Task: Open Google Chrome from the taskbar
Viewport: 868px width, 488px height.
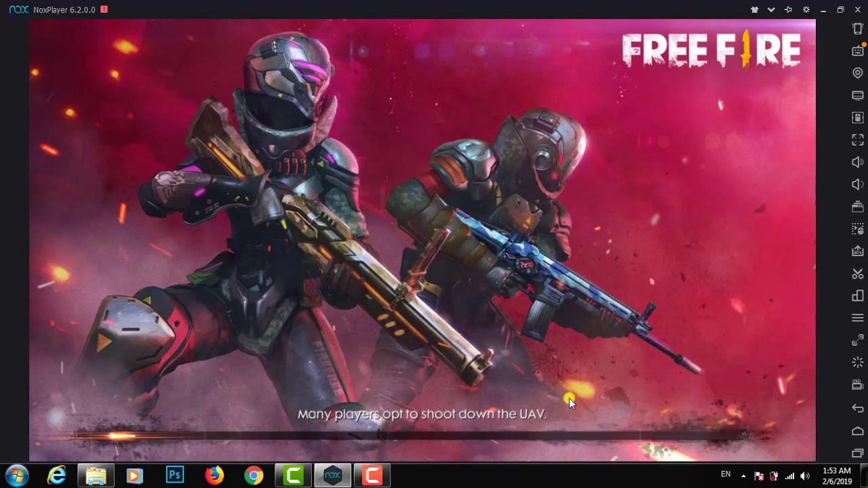Action: (x=254, y=476)
